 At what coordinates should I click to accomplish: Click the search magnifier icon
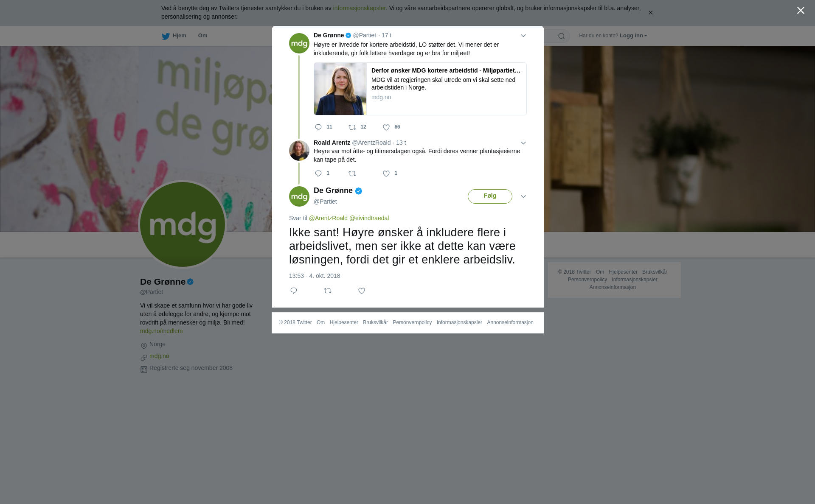click(562, 36)
